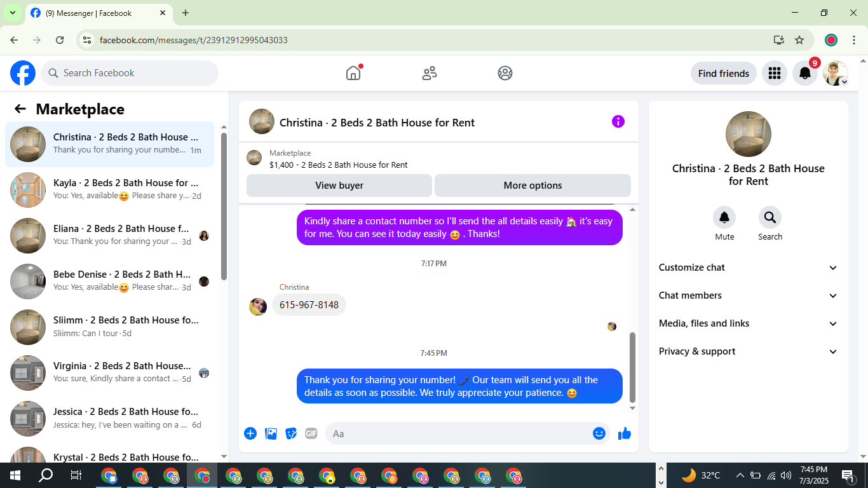The width and height of the screenshot is (868, 488).
Task: Open Bebe Denise conversation in the list
Action: click(110, 281)
